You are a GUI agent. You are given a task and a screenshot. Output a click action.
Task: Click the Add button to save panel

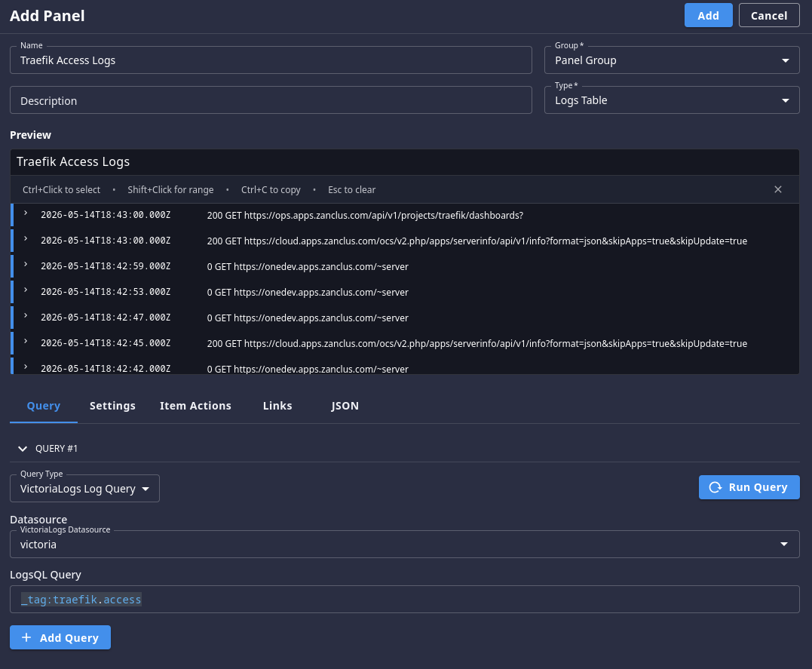[x=708, y=16]
